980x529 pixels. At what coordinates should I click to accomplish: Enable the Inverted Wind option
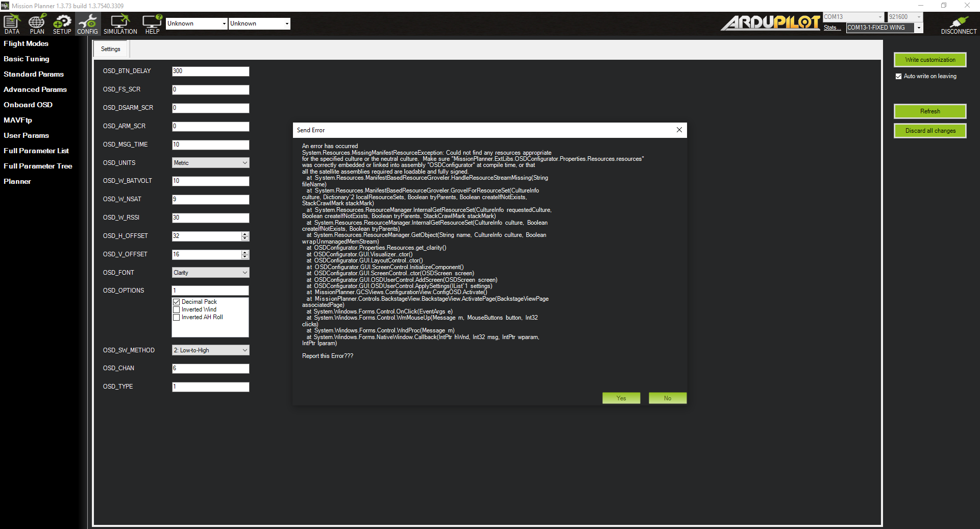click(x=177, y=309)
